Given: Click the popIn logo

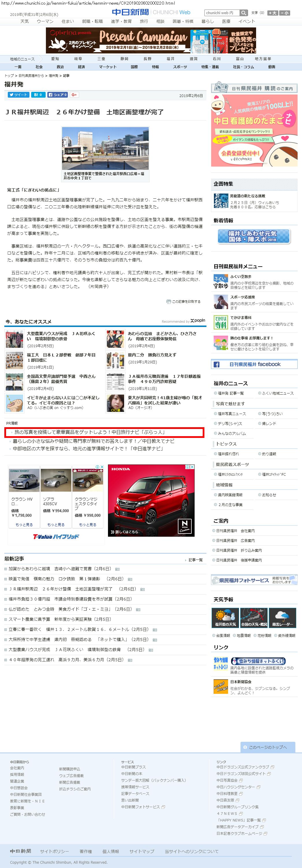Looking at the screenshot, I should [x=198, y=320].
